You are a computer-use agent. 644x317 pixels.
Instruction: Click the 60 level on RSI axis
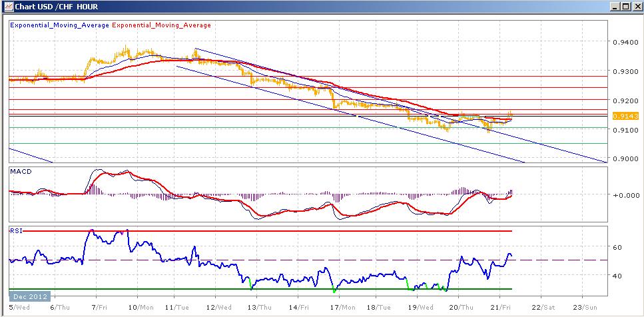click(x=617, y=247)
